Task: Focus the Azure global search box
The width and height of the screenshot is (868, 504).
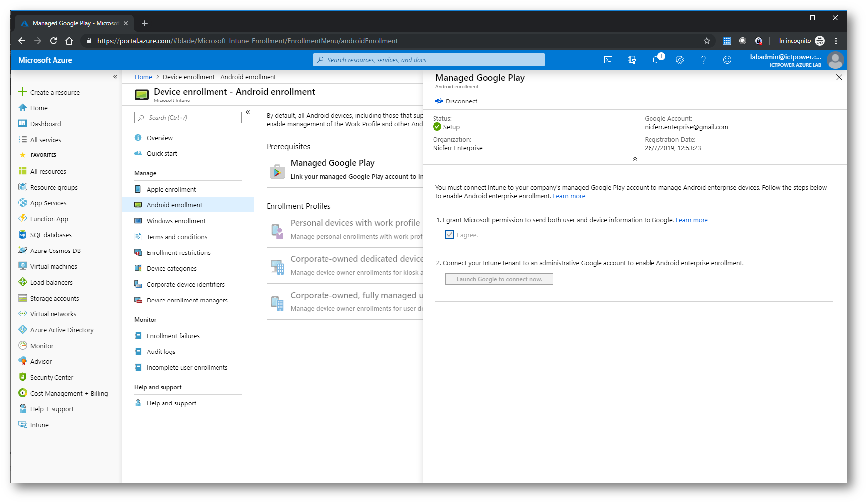Action: 429,60
